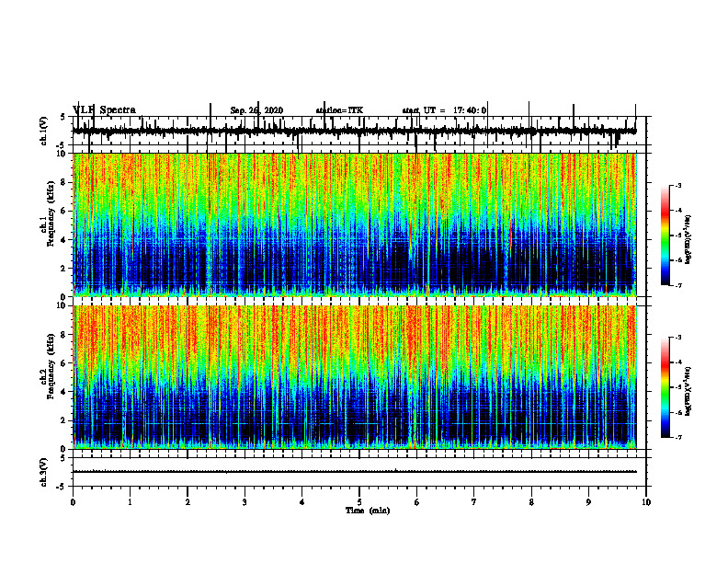Image resolution: width=728 pixels, height=563 pixels.
Task: Click the "-7" label on ch.2 color bar
Action: (x=678, y=437)
